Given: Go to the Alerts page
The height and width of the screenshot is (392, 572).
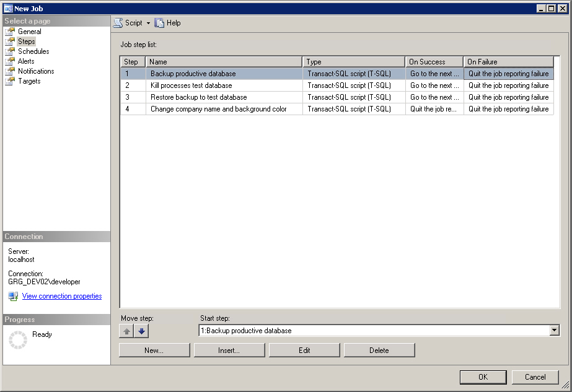Looking at the screenshot, I should [26, 61].
